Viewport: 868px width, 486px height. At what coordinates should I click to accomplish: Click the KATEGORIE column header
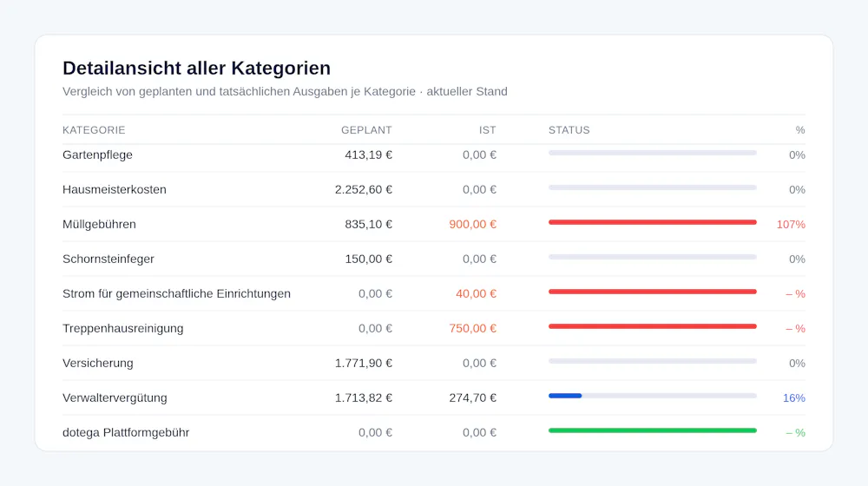(x=94, y=130)
